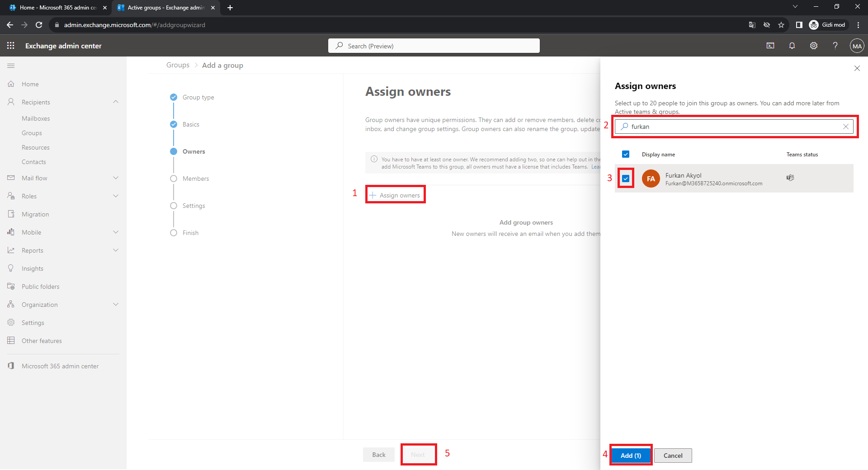Click the MA account avatar

(x=857, y=46)
